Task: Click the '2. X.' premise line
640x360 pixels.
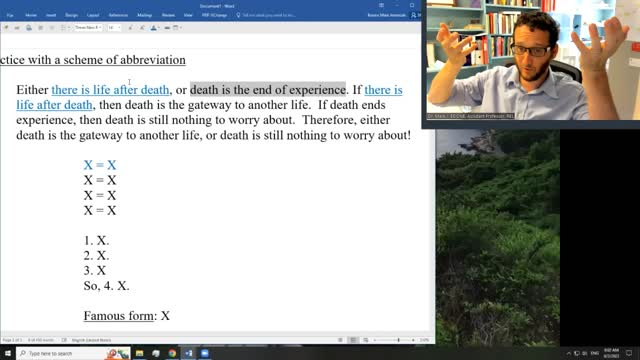Action: 96,256
